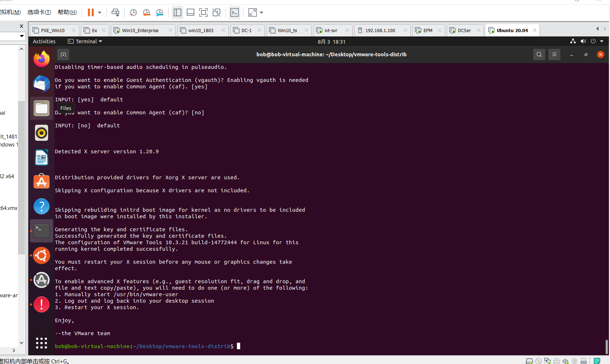
Task: Toggle the tab thumbnail bar
Action: pyautogui.click(x=190, y=12)
